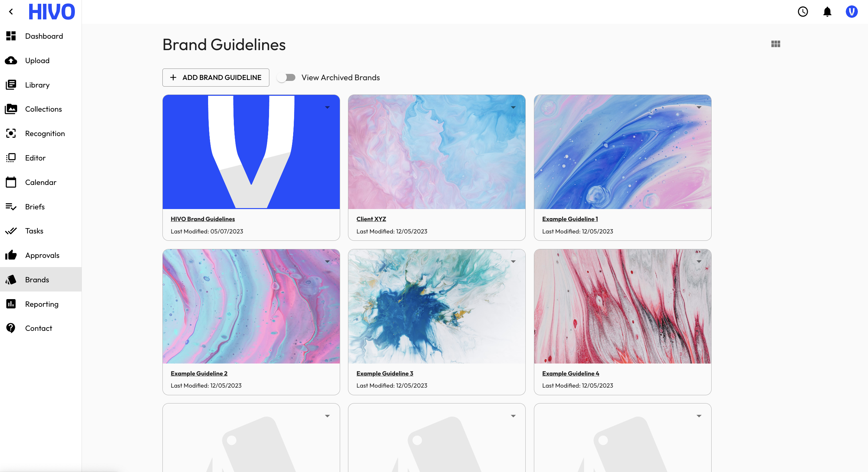This screenshot has width=868, height=472.
Task: Open the user profile avatar
Action: click(851, 12)
